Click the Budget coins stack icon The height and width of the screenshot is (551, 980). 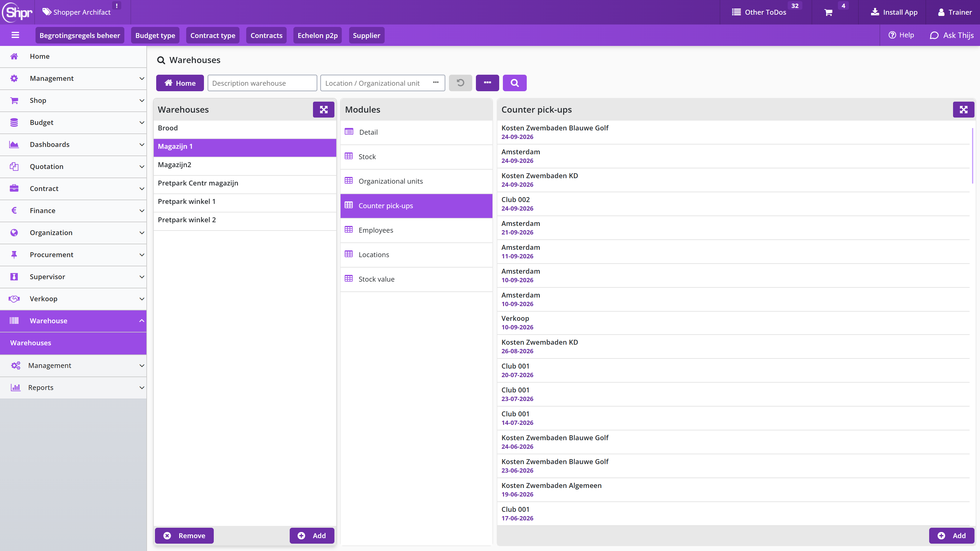(x=14, y=122)
